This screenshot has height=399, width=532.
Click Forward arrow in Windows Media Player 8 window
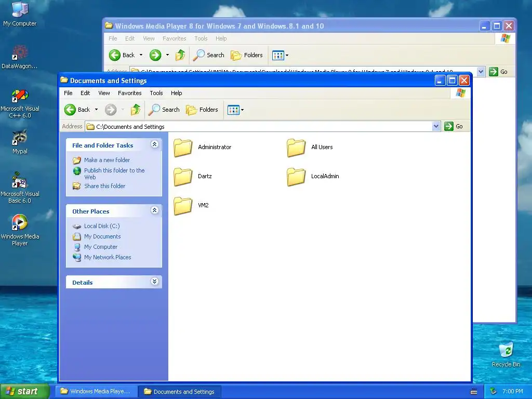pyautogui.click(x=155, y=55)
